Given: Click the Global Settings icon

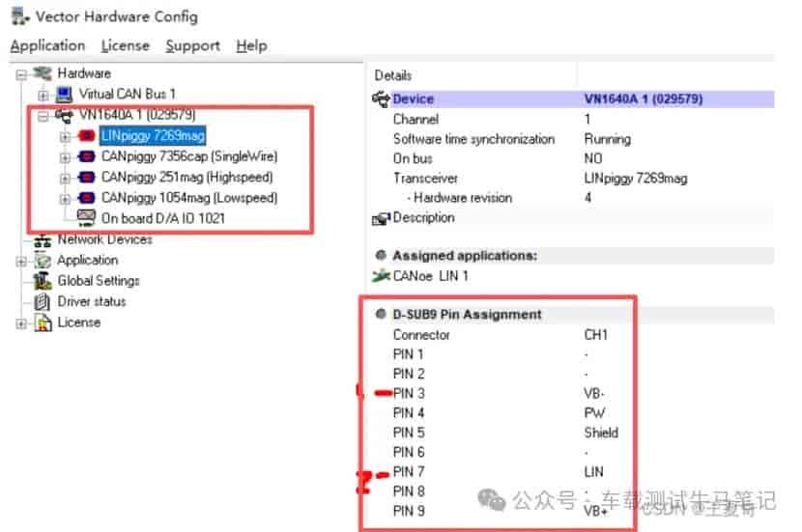Looking at the screenshot, I should point(43,281).
